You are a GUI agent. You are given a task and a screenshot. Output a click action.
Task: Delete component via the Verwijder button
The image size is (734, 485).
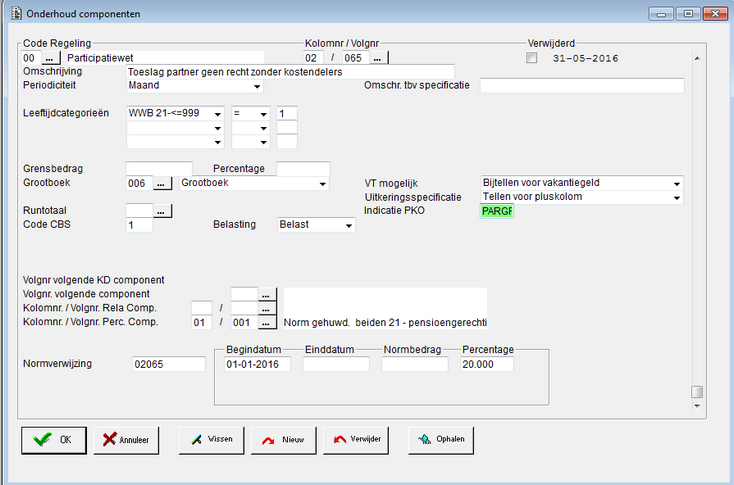tap(356, 440)
